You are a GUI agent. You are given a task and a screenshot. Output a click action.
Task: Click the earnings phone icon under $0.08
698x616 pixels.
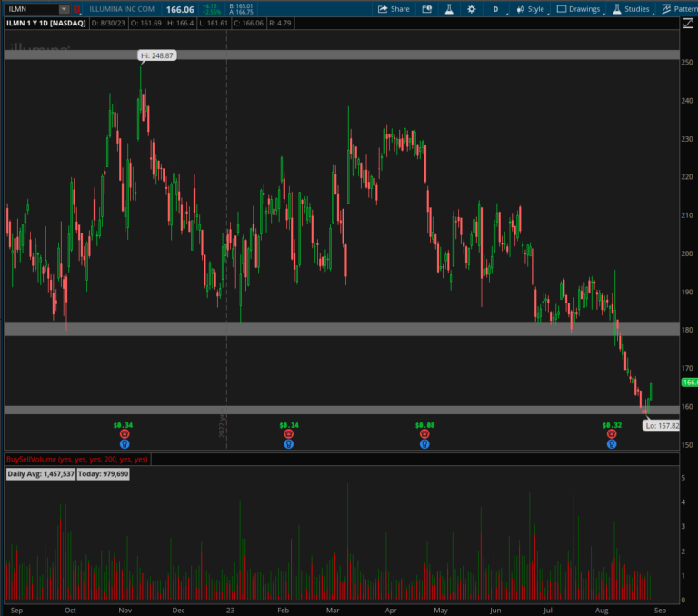(x=424, y=434)
